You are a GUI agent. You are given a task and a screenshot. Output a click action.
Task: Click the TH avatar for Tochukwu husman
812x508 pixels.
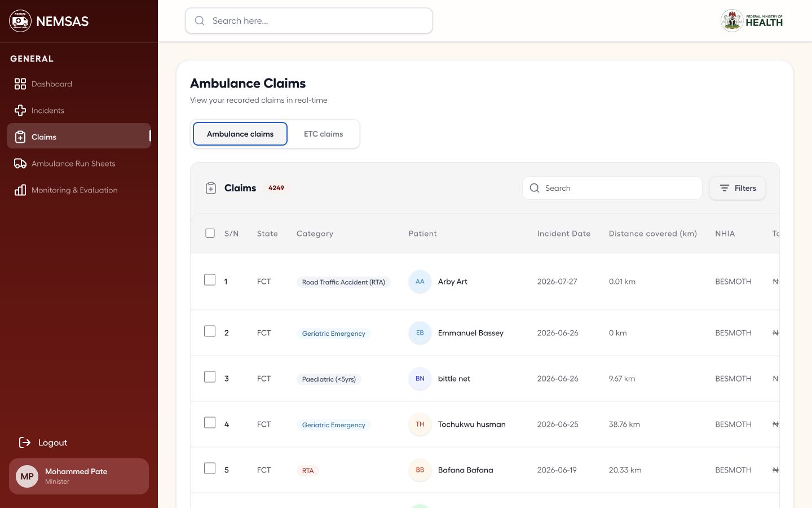[420, 424]
